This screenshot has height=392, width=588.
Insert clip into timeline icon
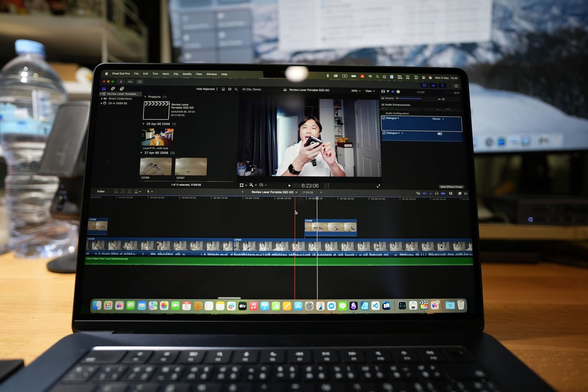point(123,191)
